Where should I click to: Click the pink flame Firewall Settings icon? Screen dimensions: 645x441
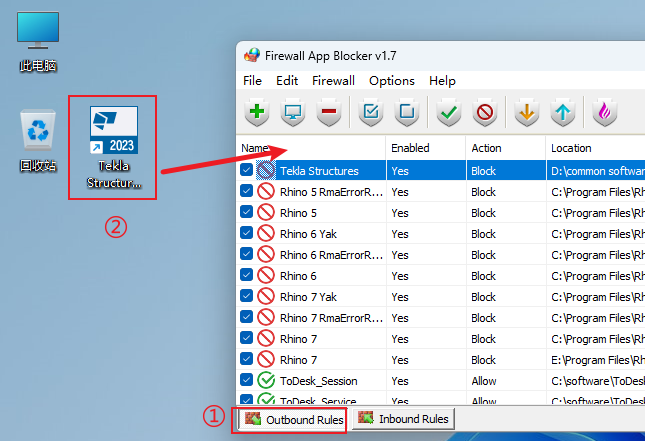coord(605,111)
